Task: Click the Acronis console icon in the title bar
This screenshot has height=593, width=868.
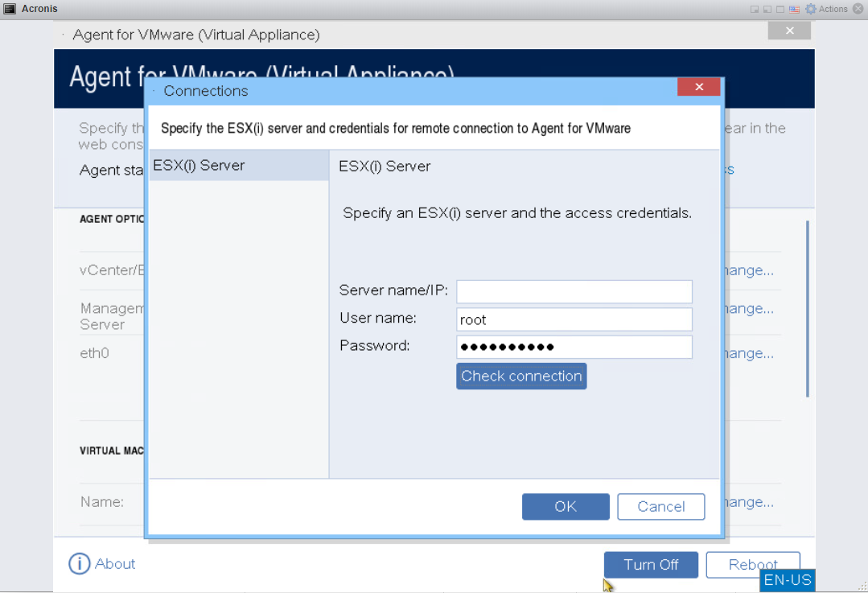Action: [x=10, y=9]
